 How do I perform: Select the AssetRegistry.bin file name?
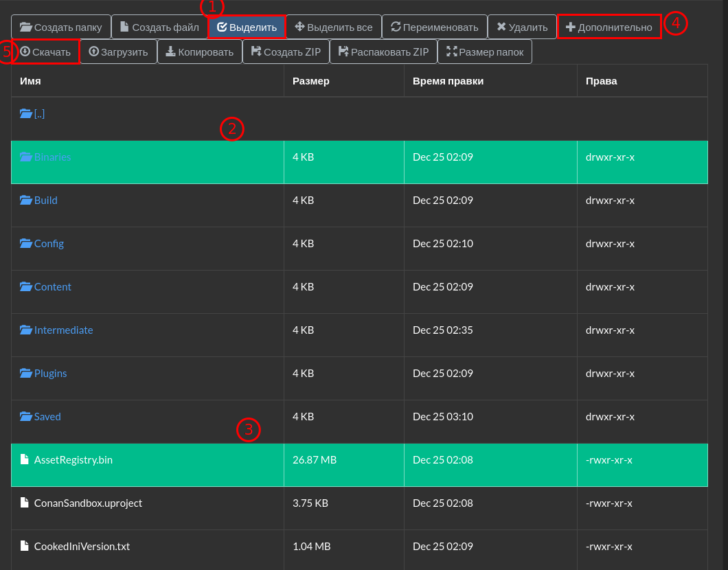73,460
